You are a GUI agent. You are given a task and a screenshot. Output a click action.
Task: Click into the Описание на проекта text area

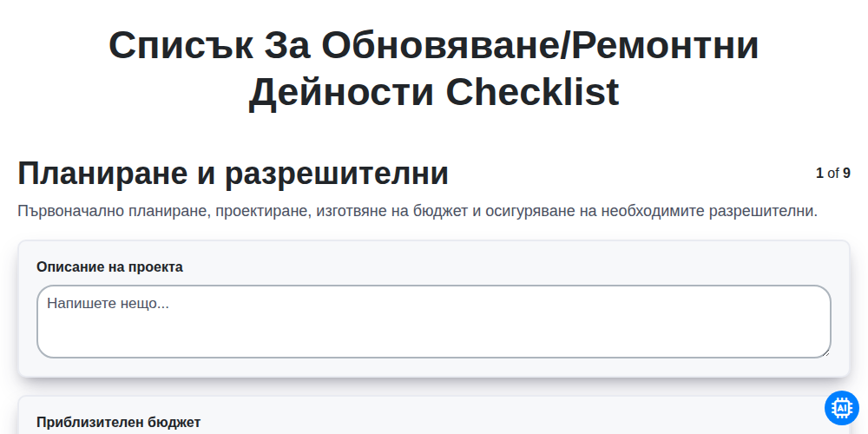tap(433, 322)
